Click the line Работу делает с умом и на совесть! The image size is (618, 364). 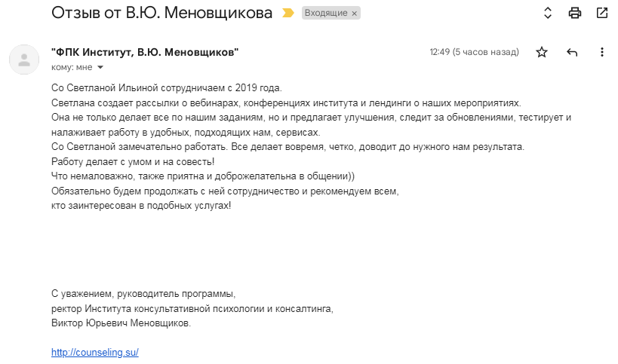tap(133, 162)
